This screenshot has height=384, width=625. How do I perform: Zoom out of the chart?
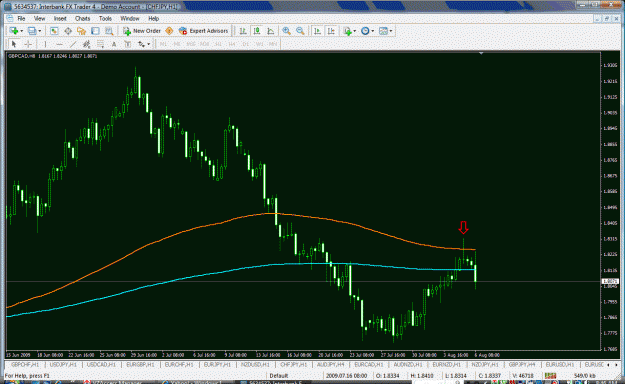[300, 31]
